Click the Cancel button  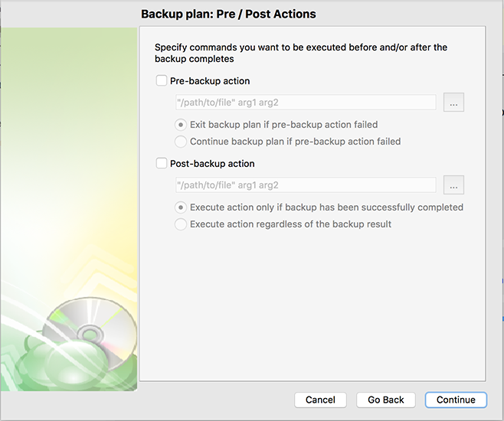point(320,400)
